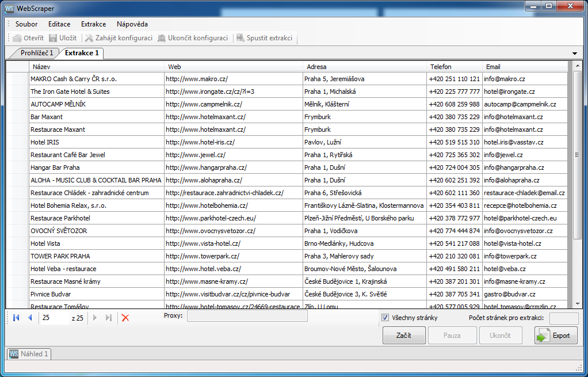Click the Ukončit button
The width and height of the screenshot is (588, 377).
[x=501, y=336]
